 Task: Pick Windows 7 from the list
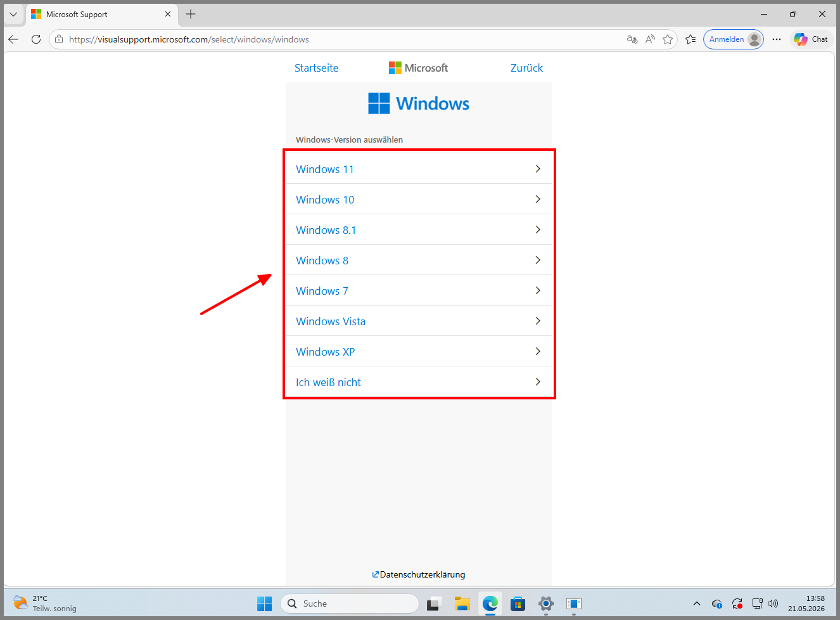(419, 290)
